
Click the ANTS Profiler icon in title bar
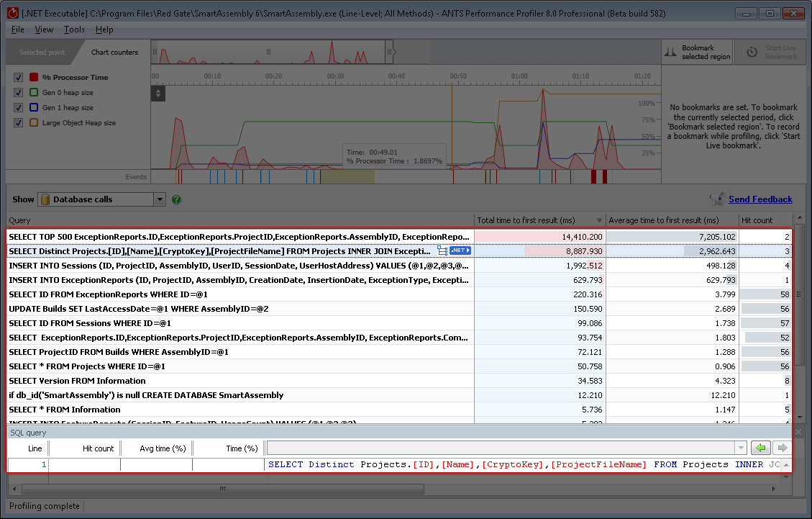click(12, 14)
